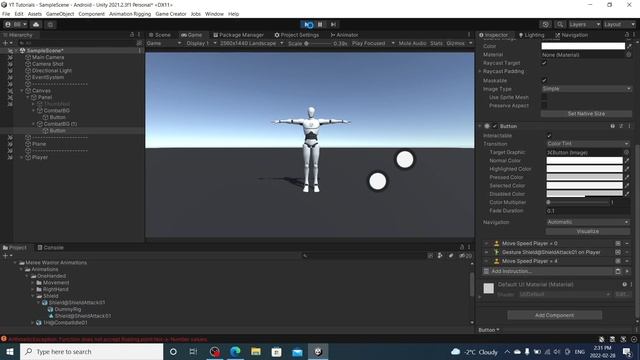This screenshot has height=360, width=640.
Task: Click the red error icon in status bar
Action: pos(4,339)
